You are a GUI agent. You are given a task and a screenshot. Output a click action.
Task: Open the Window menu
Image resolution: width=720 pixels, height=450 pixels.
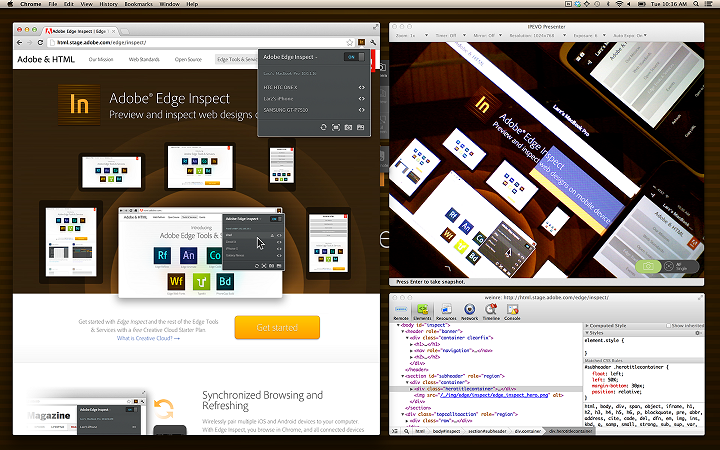[169, 4]
